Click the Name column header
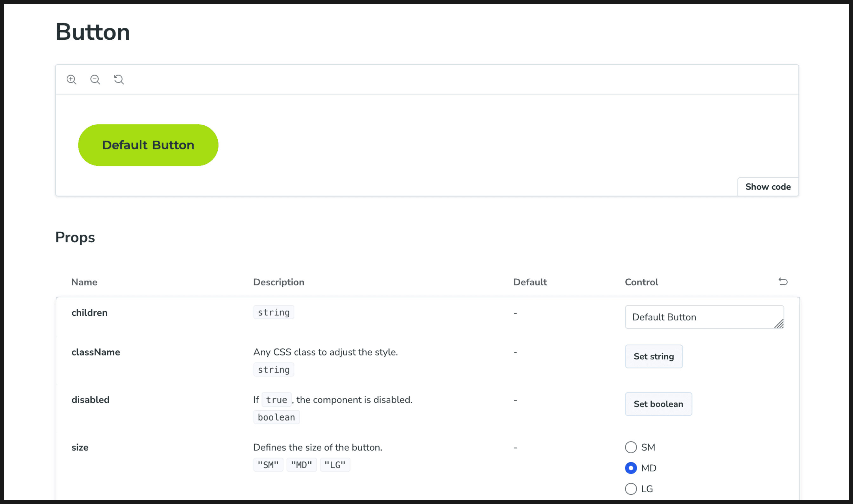This screenshot has width=853, height=504. pos(84,282)
